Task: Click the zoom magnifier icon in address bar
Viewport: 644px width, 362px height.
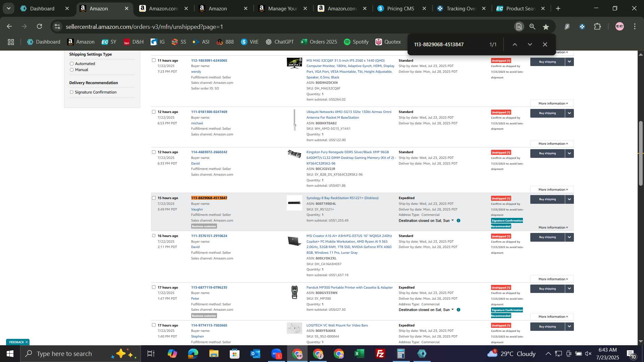Action: 532,26
